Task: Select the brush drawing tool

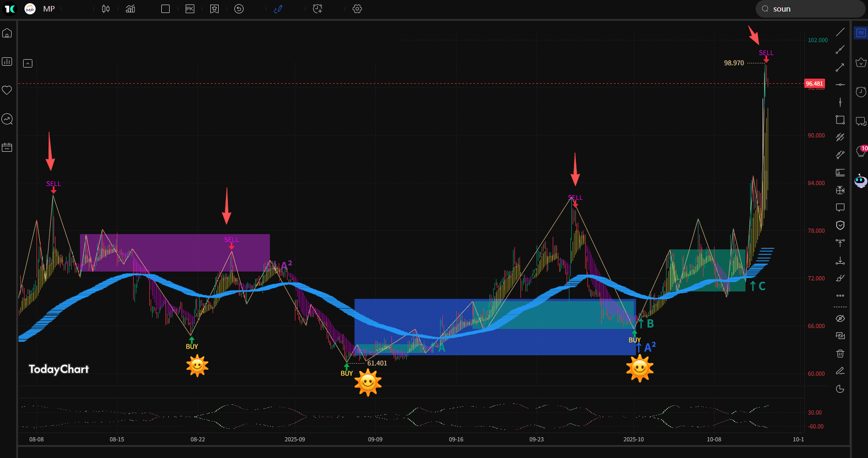Action: coord(841,278)
